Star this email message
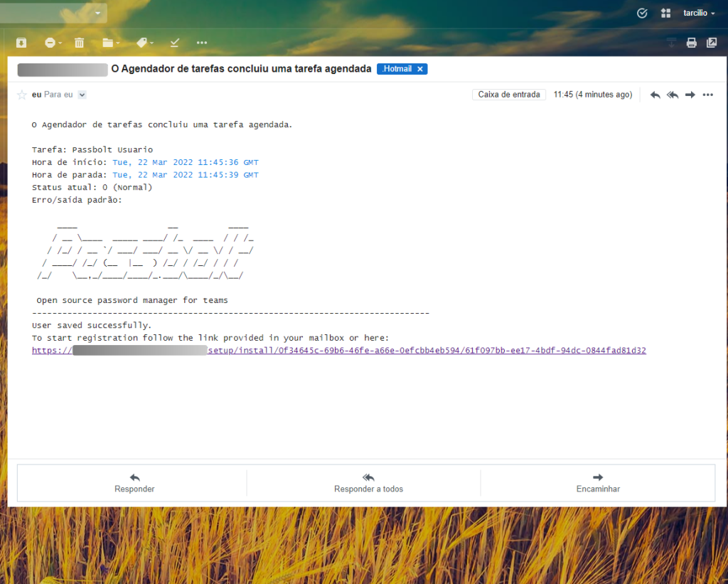 click(22, 95)
